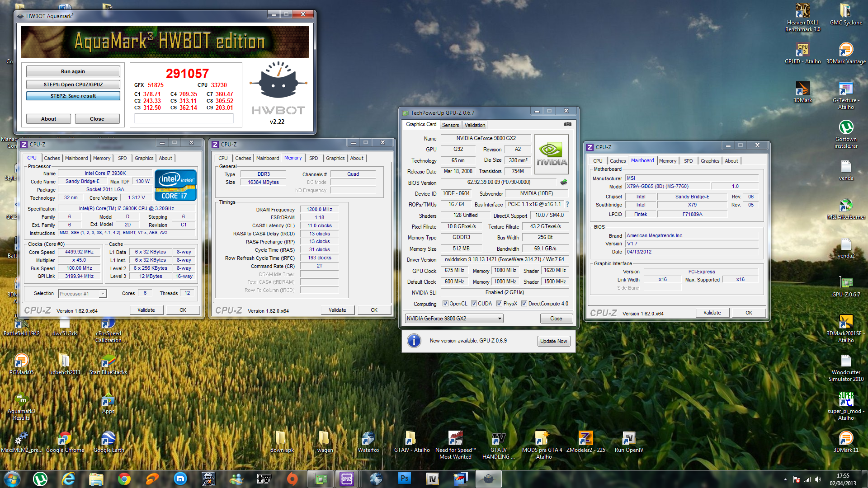Viewport: 868px width, 488px height.
Task: Toggle the DirectCompute 4.0 checkbox
Action: [524, 304]
